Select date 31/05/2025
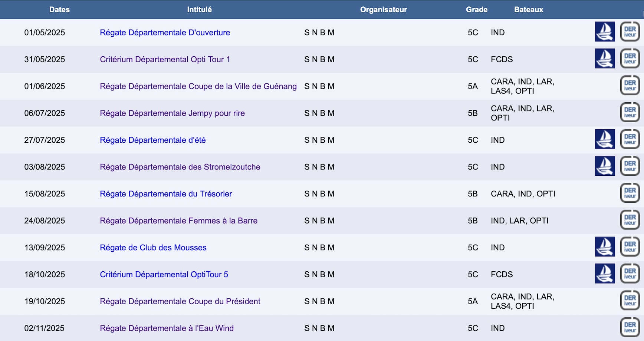Screen dimensions: 644x341 (45, 59)
